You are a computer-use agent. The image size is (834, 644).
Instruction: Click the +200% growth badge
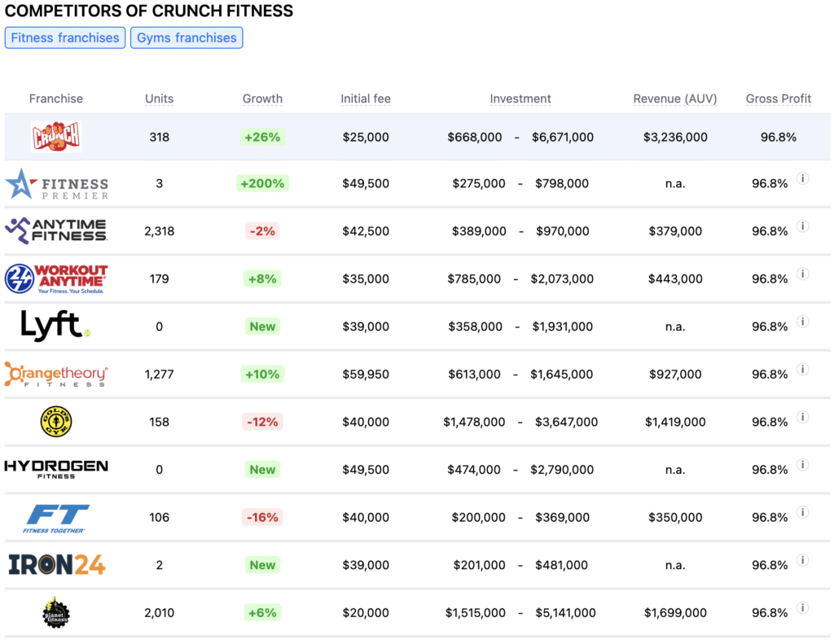[262, 183]
